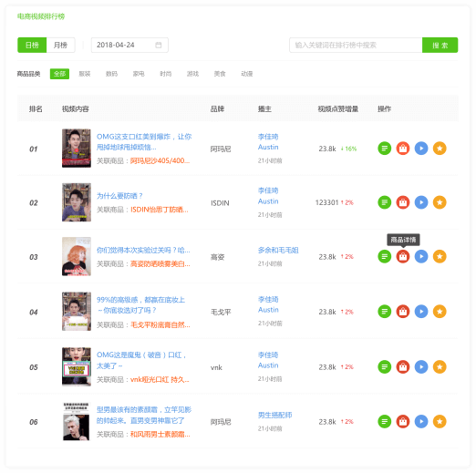
Task: Star the ISDIN row video
Action: [x=440, y=202]
